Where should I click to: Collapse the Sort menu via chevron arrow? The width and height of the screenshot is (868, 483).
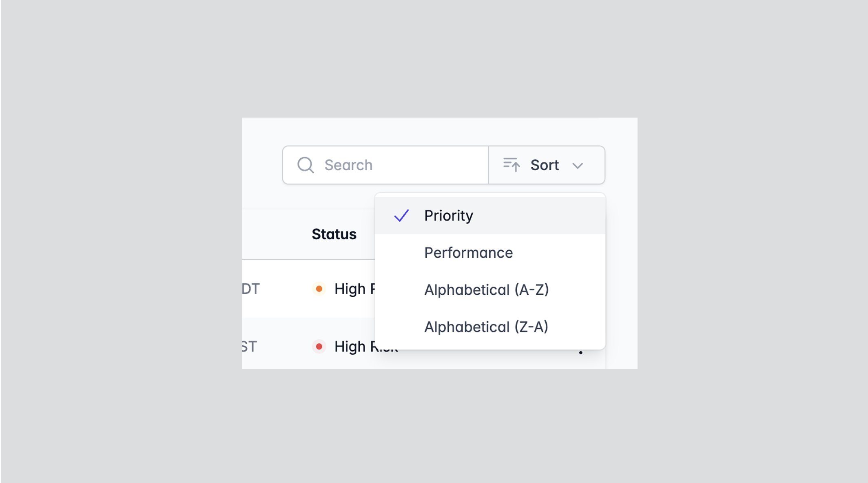click(578, 165)
